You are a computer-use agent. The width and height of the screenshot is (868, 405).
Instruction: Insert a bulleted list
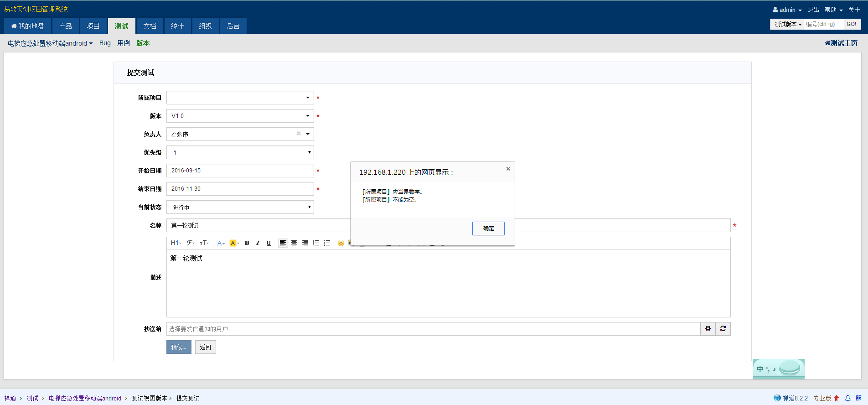(327, 243)
